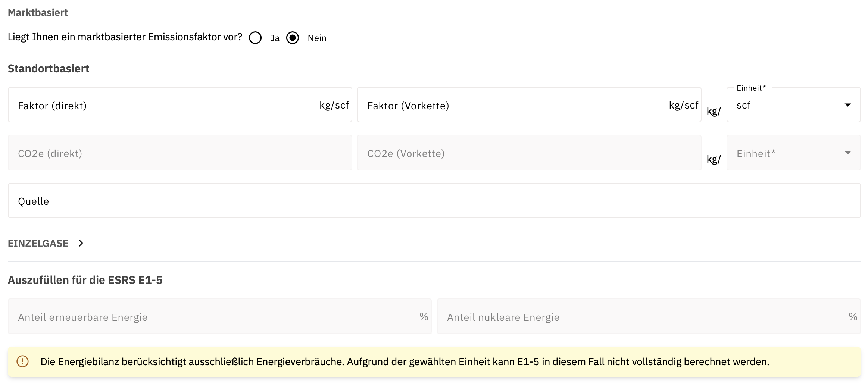Click the warning icon in the yellow banner
The width and height of the screenshot is (868, 385).
click(x=23, y=361)
